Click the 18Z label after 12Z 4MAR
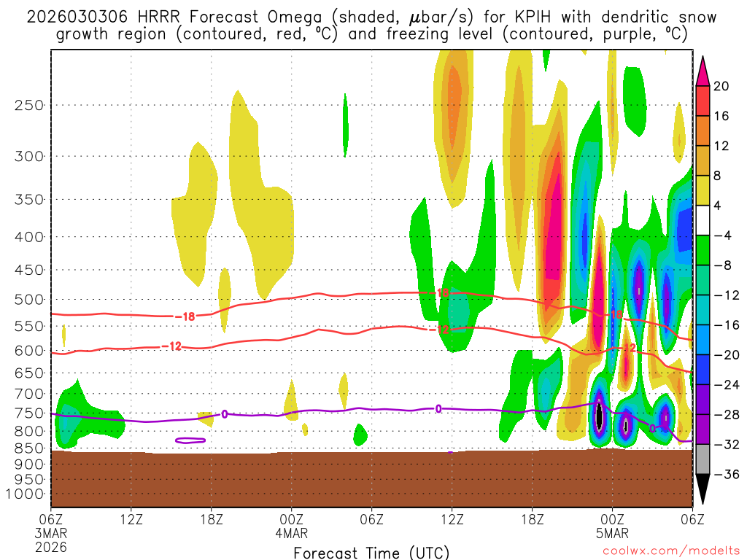The height and width of the screenshot is (560, 747). 532,519
